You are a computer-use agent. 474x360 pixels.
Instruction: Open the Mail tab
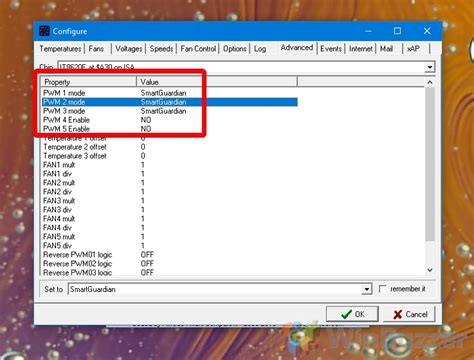(x=386, y=49)
